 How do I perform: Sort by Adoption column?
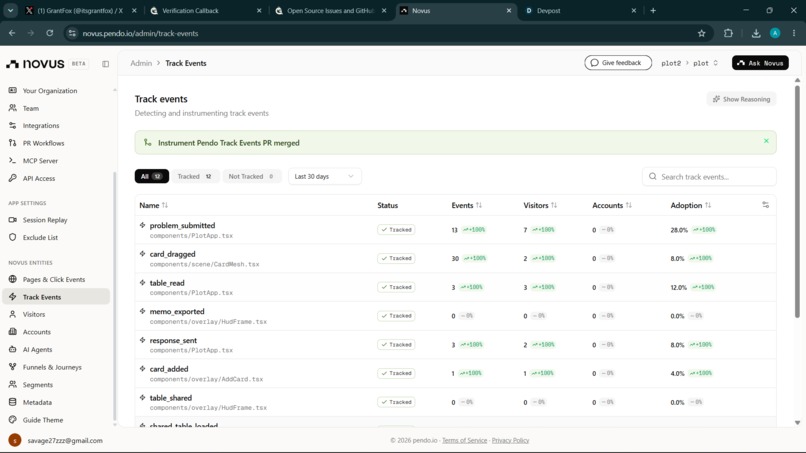pos(690,205)
